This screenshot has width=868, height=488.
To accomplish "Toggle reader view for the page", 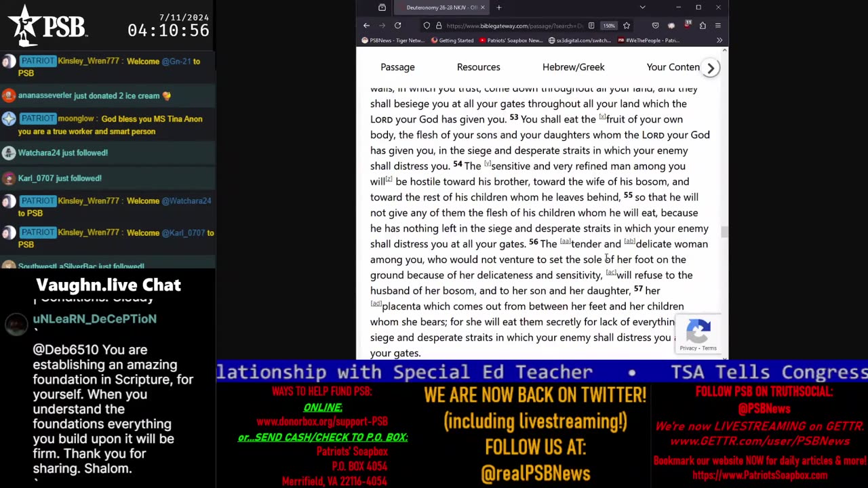I will pos(591,26).
